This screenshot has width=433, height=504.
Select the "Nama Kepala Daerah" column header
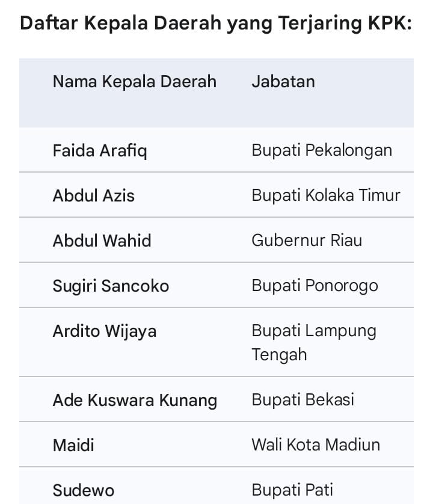coord(135,82)
